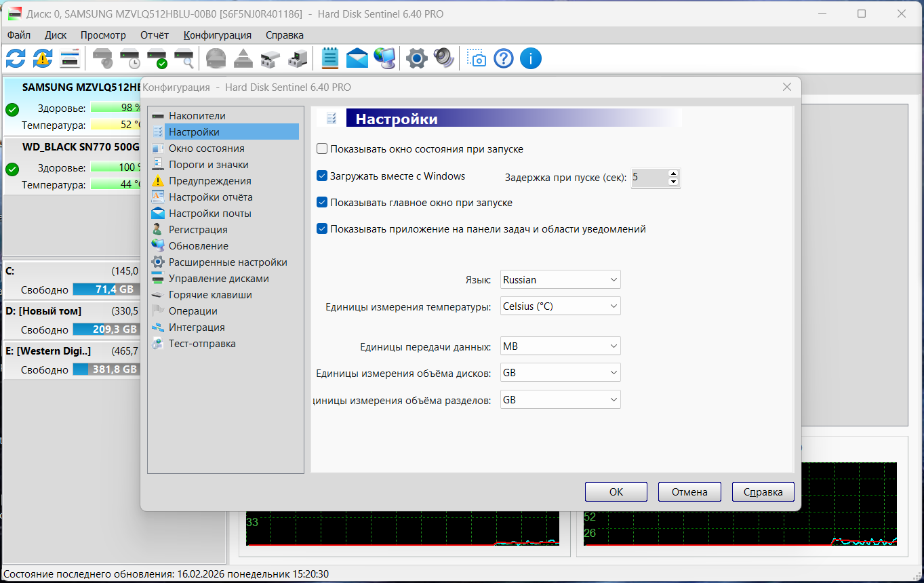Click the question mark help toolbar icon
Viewport: 924px width, 583px height.
tap(504, 59)
